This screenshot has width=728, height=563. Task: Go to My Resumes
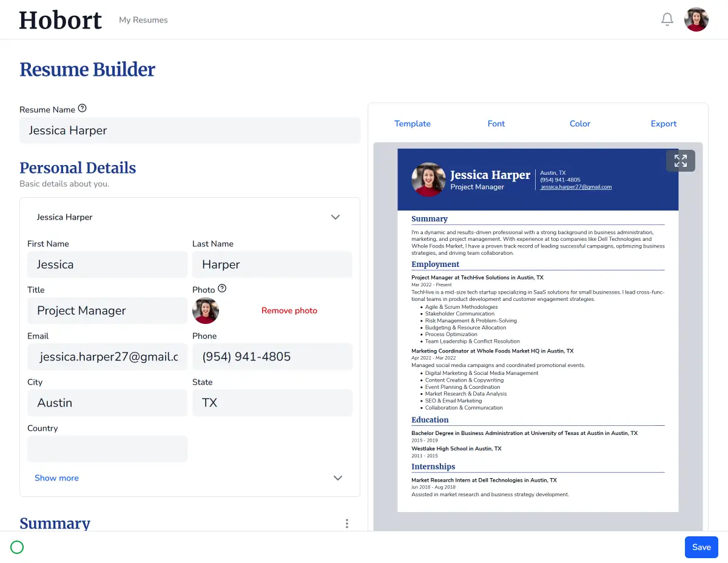coord(143,20)
